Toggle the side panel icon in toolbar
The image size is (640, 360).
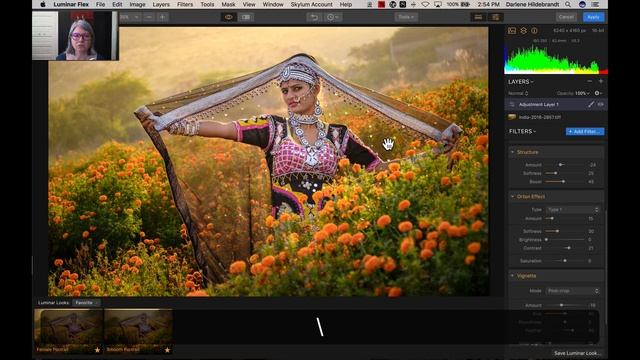tap(496, 17)
